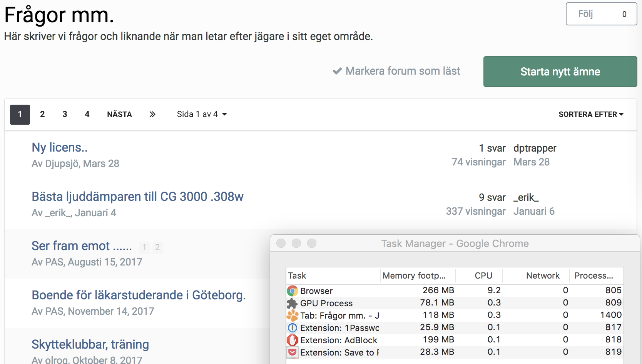Viewport: 642px width, 364px height.
Task: Jump to last page with double-arrow icon
Action: click(152, 114)
